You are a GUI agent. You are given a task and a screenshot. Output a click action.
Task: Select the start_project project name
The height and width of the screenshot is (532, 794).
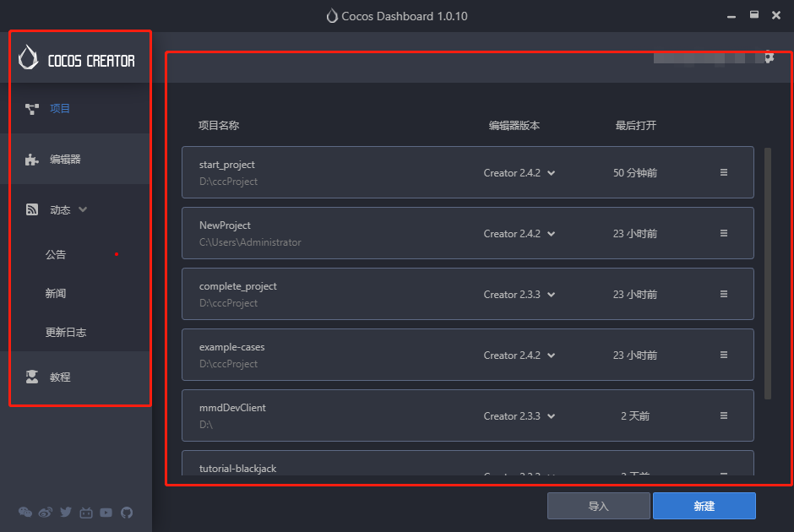coord(227,165)
